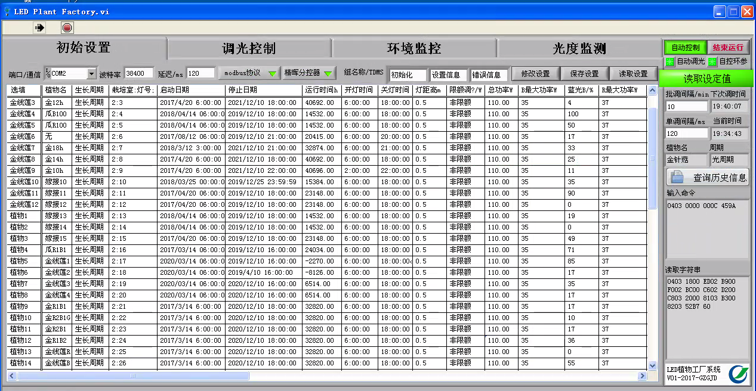Click the 设置信息 field
The height and width of the screenshot is (391, 756).
tap(448, 75)
